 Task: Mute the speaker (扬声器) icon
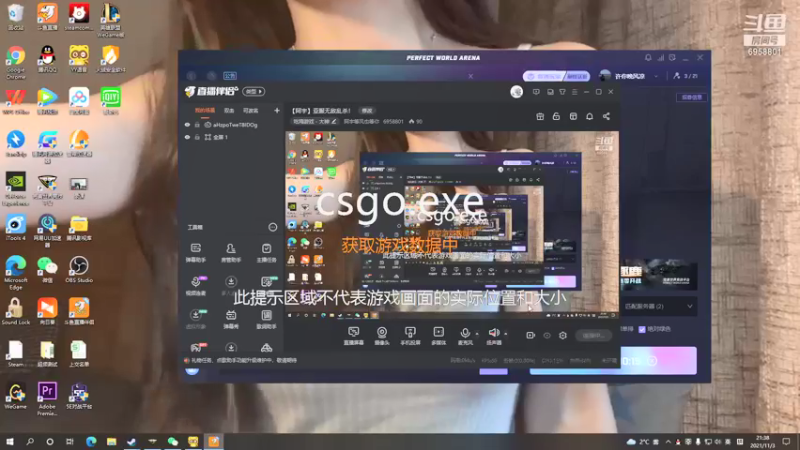click(493, 333)
